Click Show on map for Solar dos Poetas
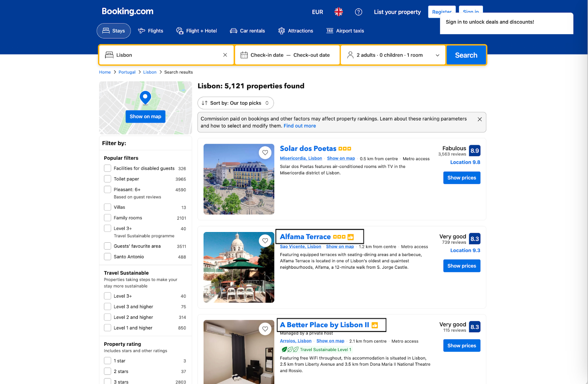Image resolution: width=588 pixels, height=384 pixels. point(341,159)
